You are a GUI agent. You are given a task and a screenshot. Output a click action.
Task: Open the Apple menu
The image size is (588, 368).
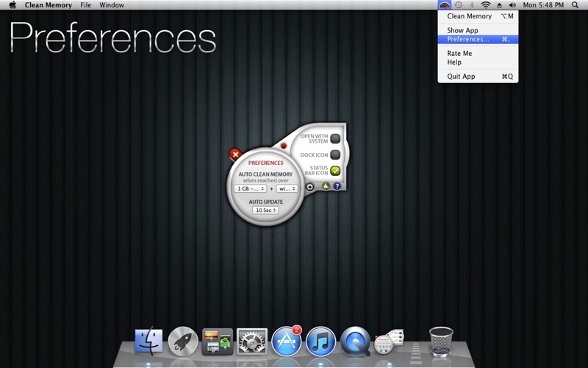pos(12,5)
